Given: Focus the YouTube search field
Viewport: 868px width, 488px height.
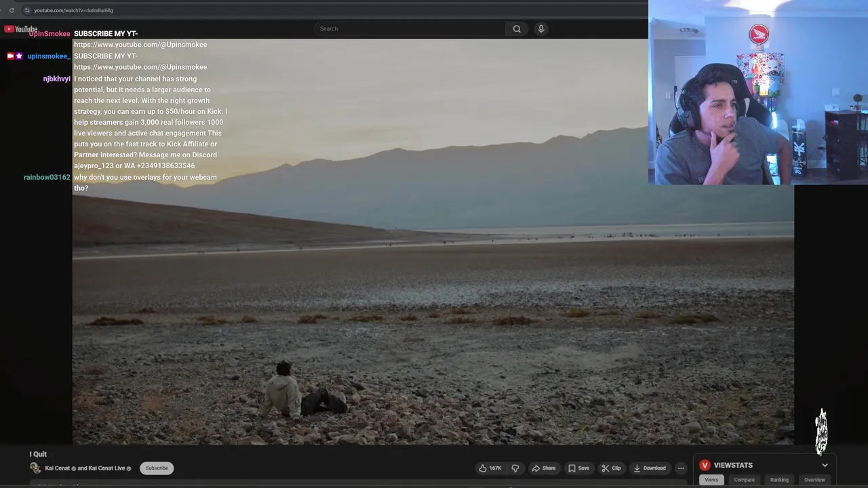Looking at the screenshot, I should (x=410, y=28).
